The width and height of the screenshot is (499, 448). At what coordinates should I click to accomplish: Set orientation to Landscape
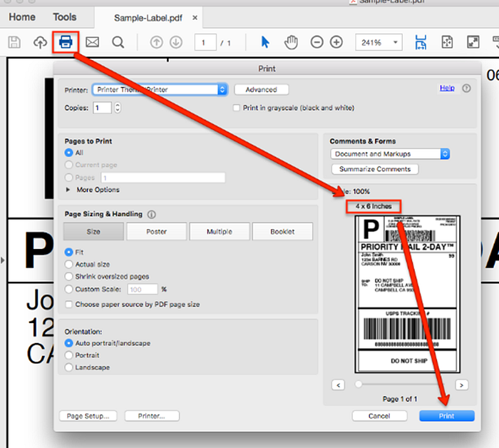[x=68, y=367]
